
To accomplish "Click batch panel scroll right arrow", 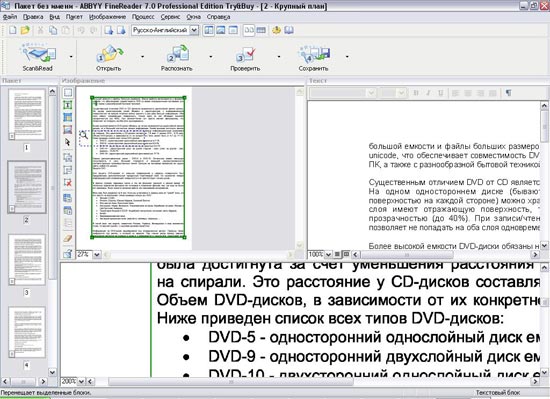I will 43,381.
